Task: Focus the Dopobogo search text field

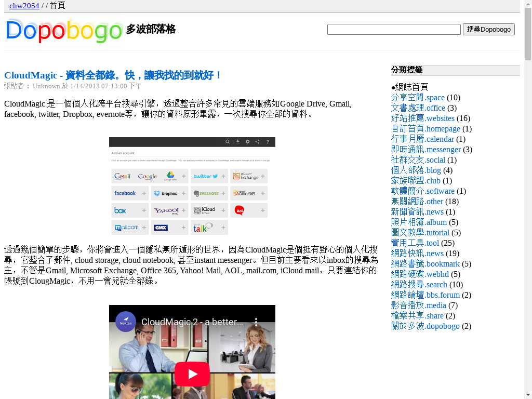Action: click(394, 29)
